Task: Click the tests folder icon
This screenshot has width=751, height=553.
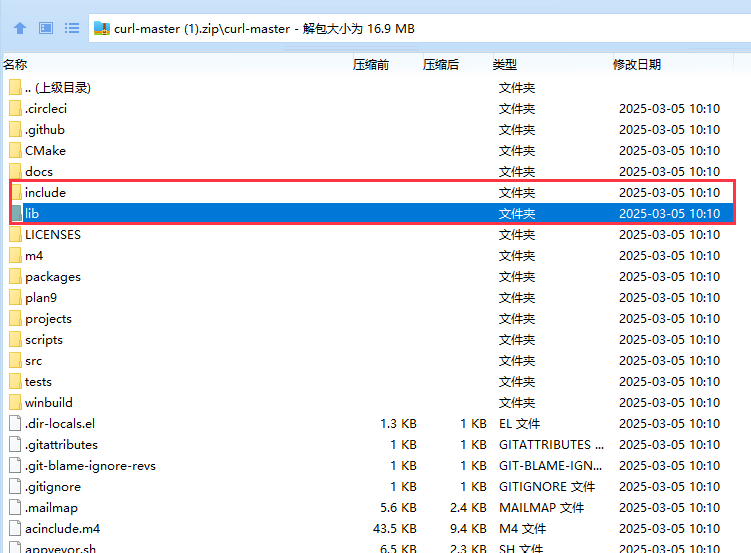Action: pos(15,382)
